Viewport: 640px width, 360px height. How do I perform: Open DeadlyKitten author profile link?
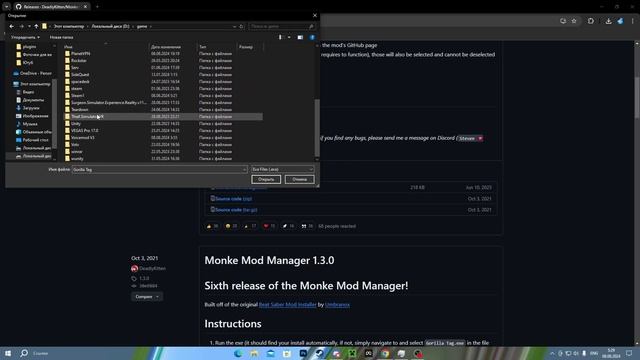tap(153, 269)
